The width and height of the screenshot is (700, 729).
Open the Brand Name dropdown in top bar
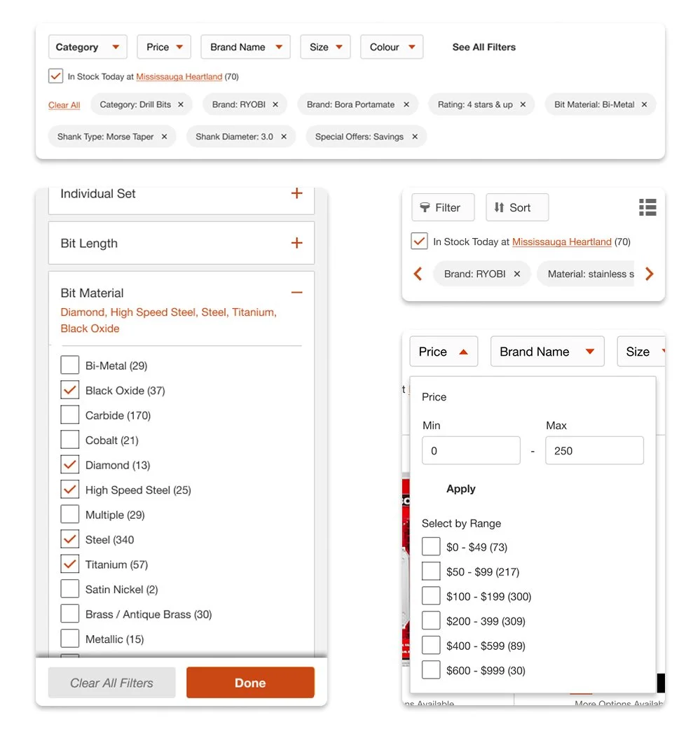(245, 47)
